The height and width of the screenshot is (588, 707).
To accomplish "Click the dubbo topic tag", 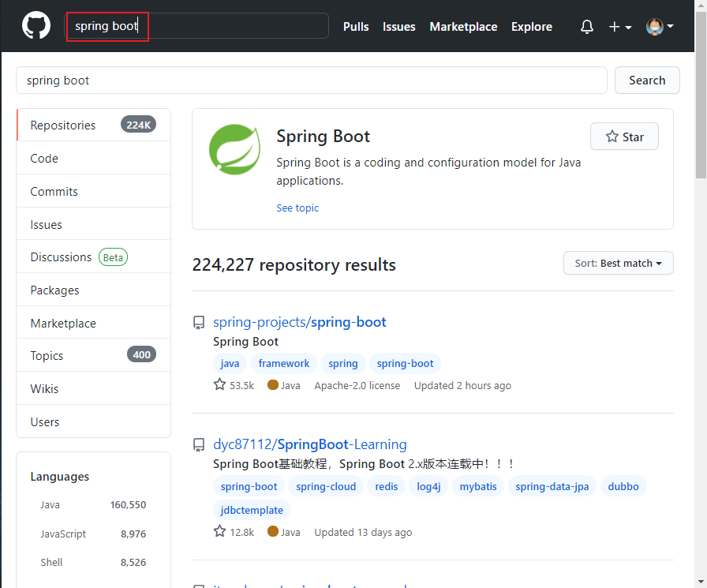I will pos(623,486).
